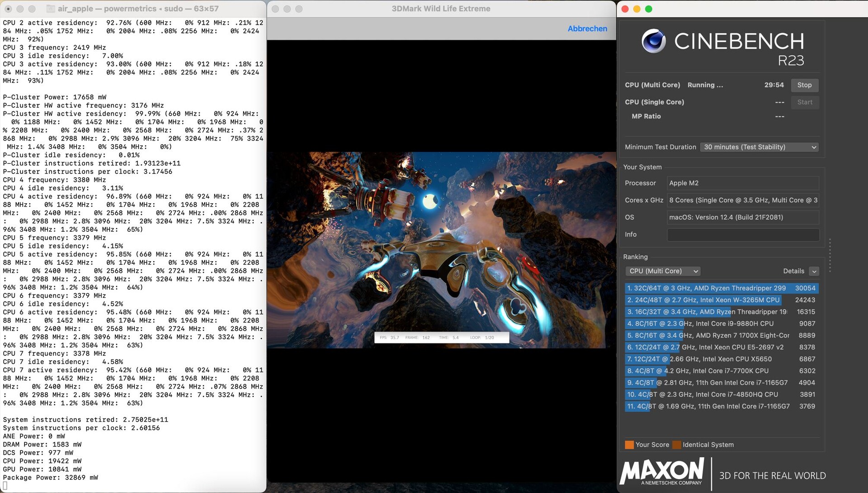Click Abbrechen in the 3DMark window

coord(587,28)
